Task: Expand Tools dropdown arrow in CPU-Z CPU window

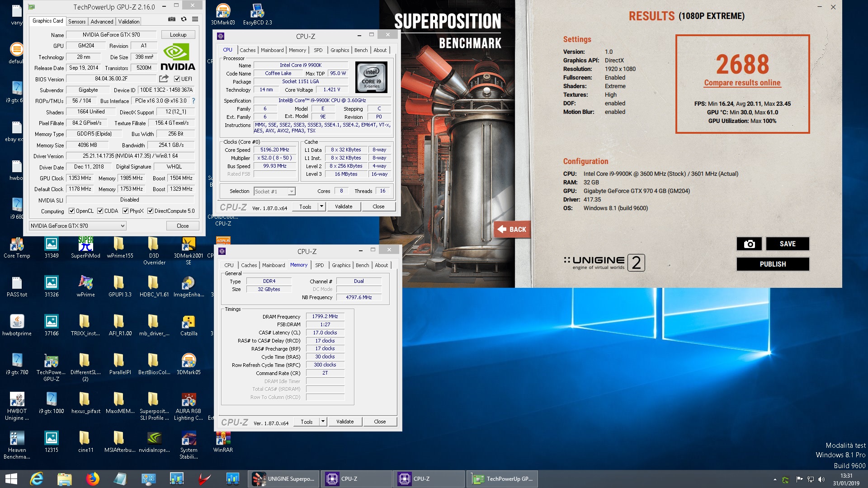Action: coord(321,206)
